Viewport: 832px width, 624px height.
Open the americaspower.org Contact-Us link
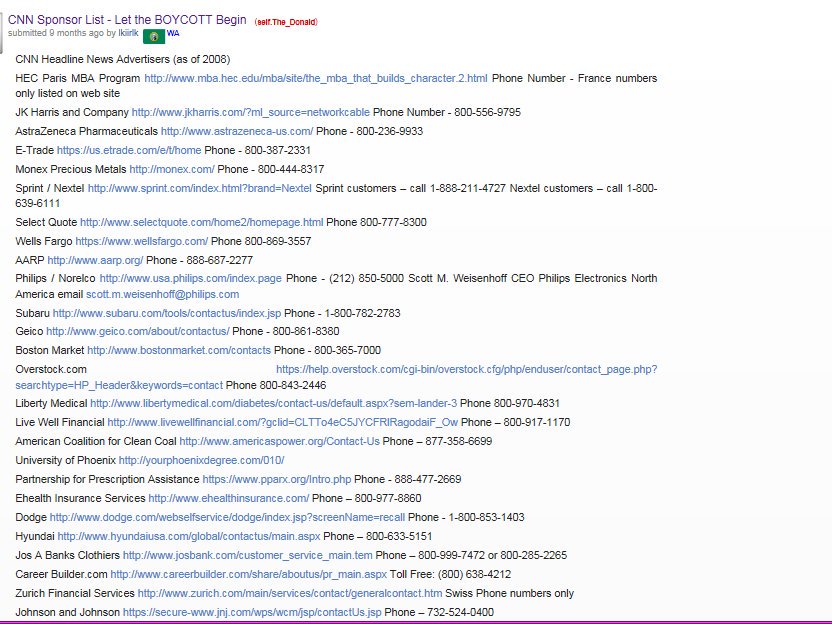coord(280,441)
